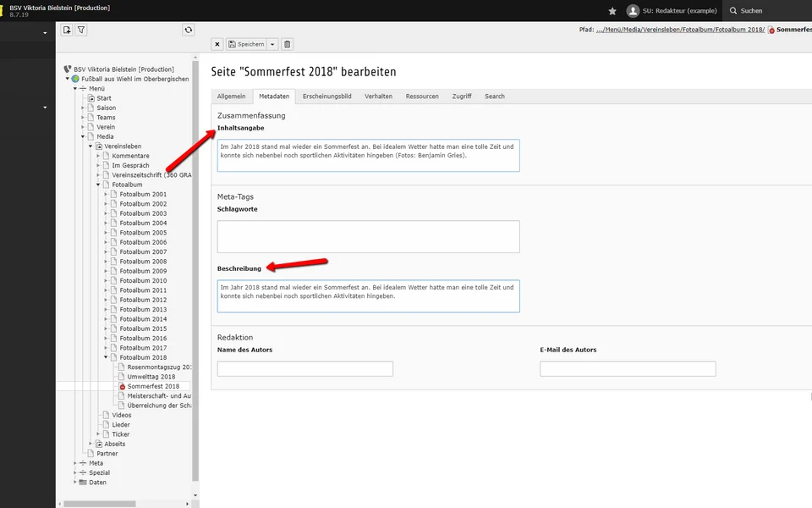This screenshot has width=812, height=508.
Task: Go to the Zugriff tab
Action: 462,97
